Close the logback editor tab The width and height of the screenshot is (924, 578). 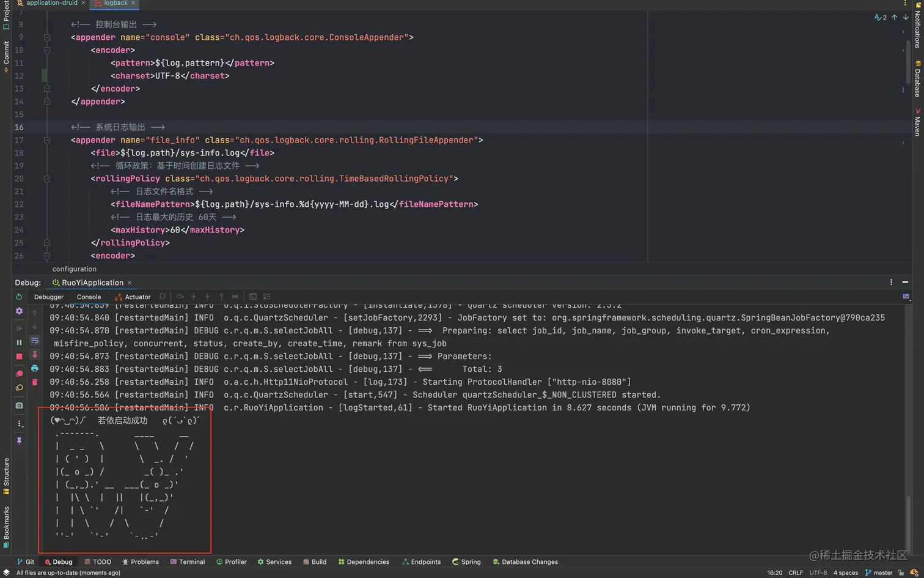coord(133,3)
